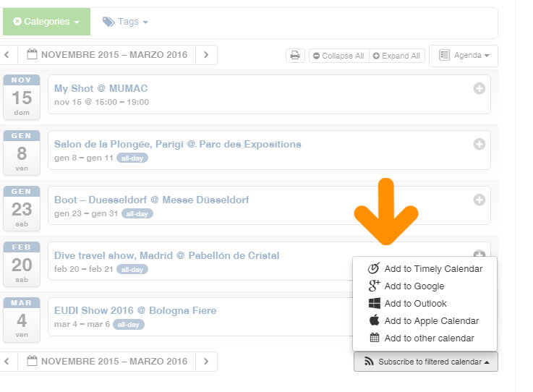This screenshot has width=533, height=392.
Task: Choose Add to Outlook
Action: coord(415,303)
